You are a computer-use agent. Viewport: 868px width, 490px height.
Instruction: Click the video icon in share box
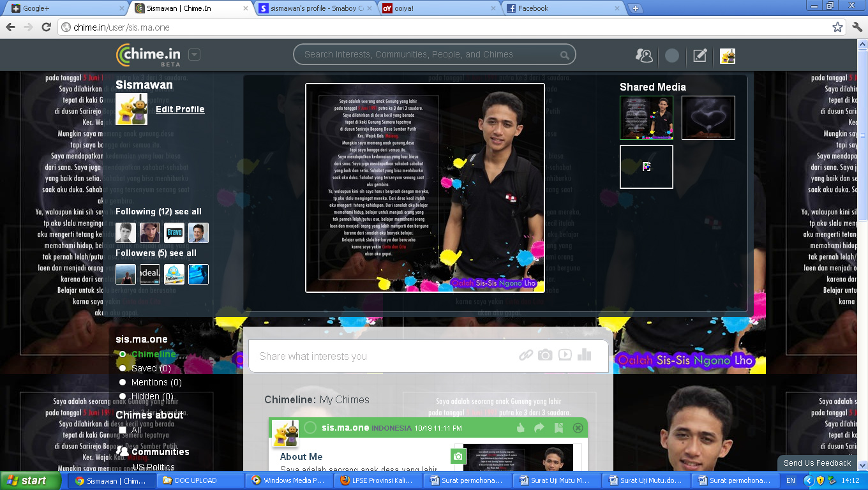click(x=565, y=355)
